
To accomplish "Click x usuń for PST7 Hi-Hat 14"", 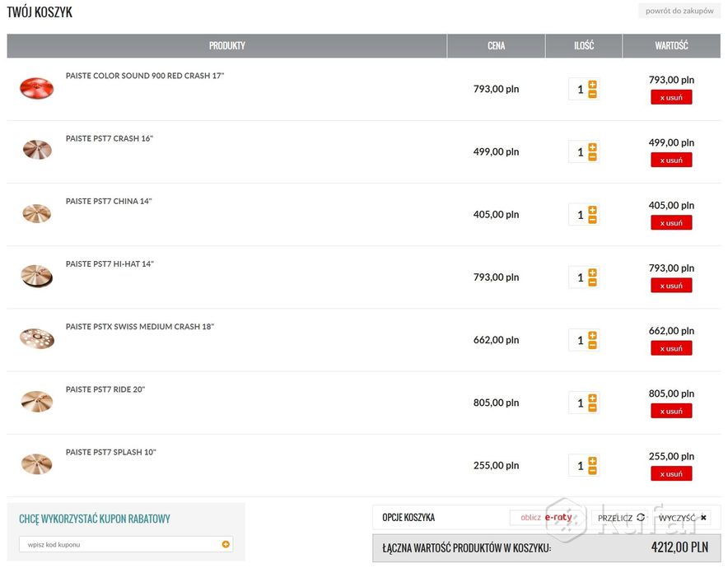I will click(671, 286).
